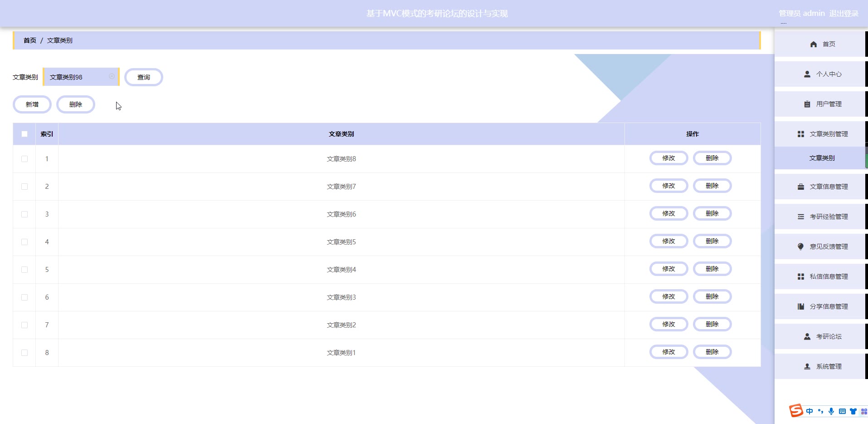Click the Sogou skin shirt icon
Screen dimensions: 868x424
point(853,411)
